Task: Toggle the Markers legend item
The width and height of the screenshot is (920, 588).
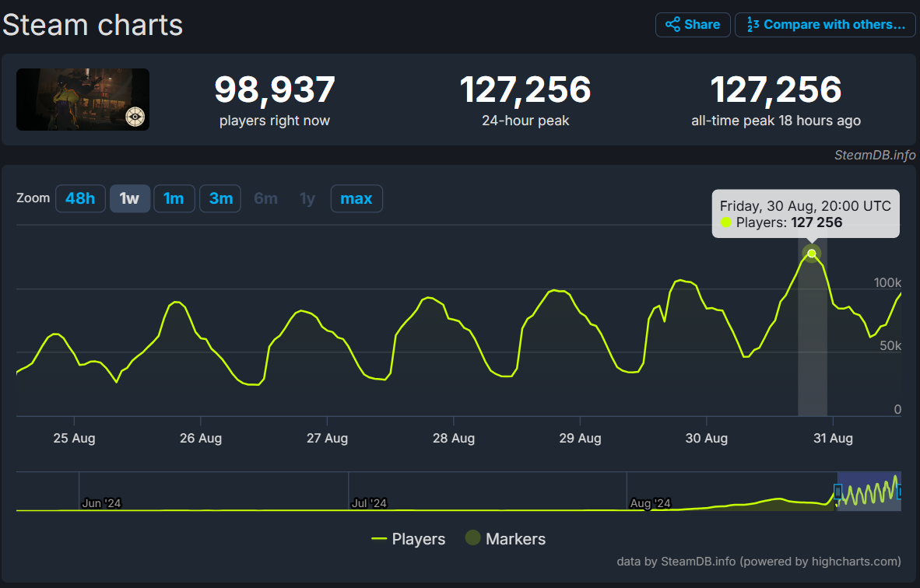Action: (x=506, y=538)
